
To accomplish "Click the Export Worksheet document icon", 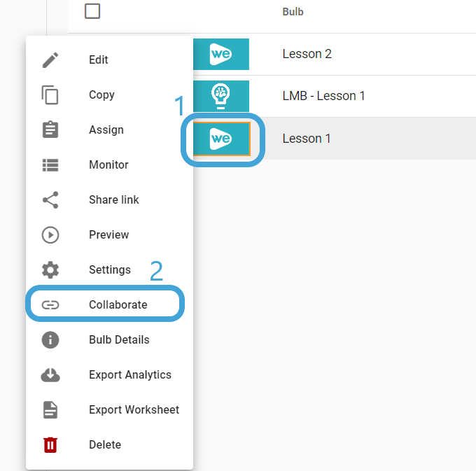I will (x=50, y=409).
